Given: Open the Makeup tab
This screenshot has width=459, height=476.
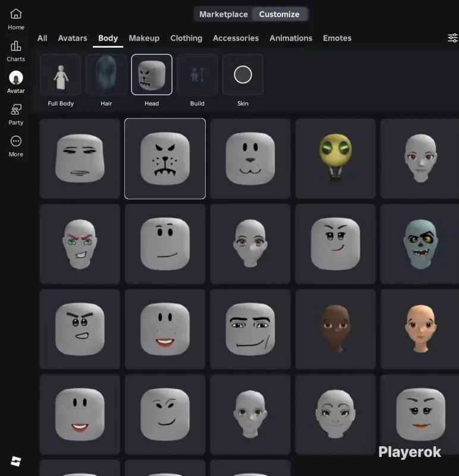Looking at the screenshot, I should [x=144, y=38].
